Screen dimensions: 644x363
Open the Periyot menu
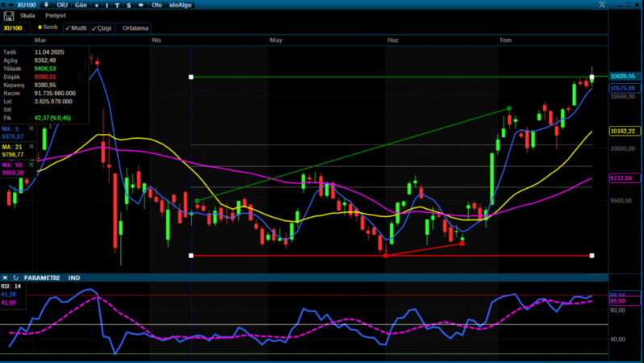coord(56,15)
